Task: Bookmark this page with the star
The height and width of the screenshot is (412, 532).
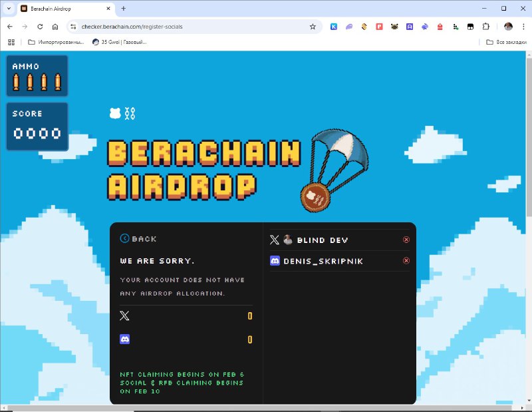Action: click(x=313, y=27)
